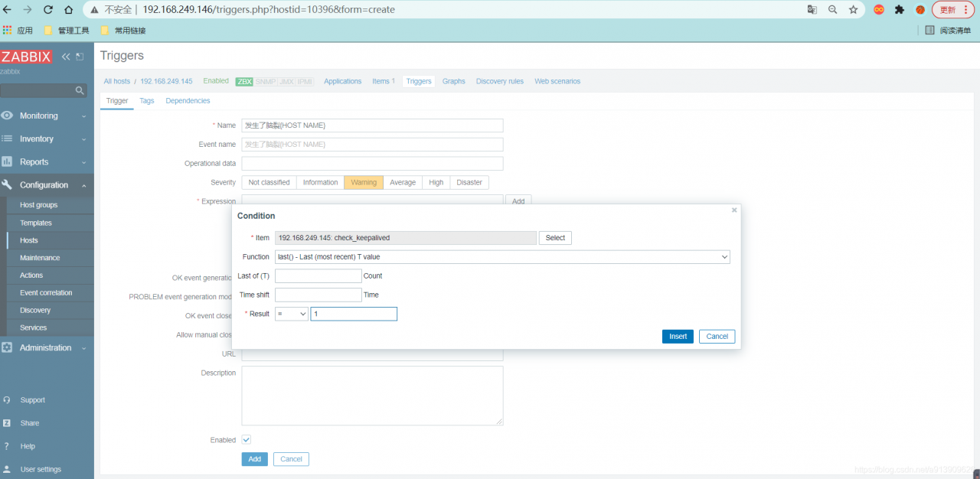Click the blue Add button at bottom
Screen dimensions: 980x479
click(x=255, y=459)
